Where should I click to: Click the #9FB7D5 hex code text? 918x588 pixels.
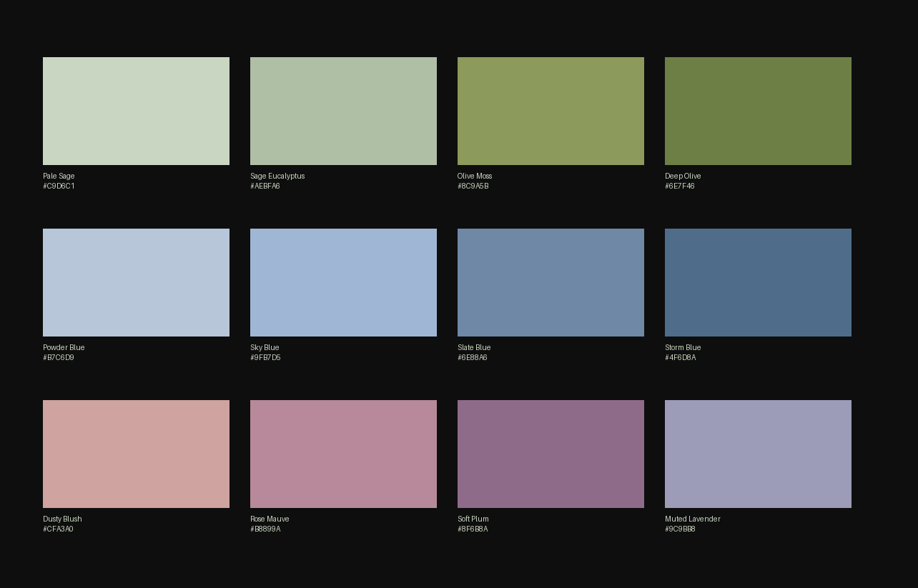265,358
